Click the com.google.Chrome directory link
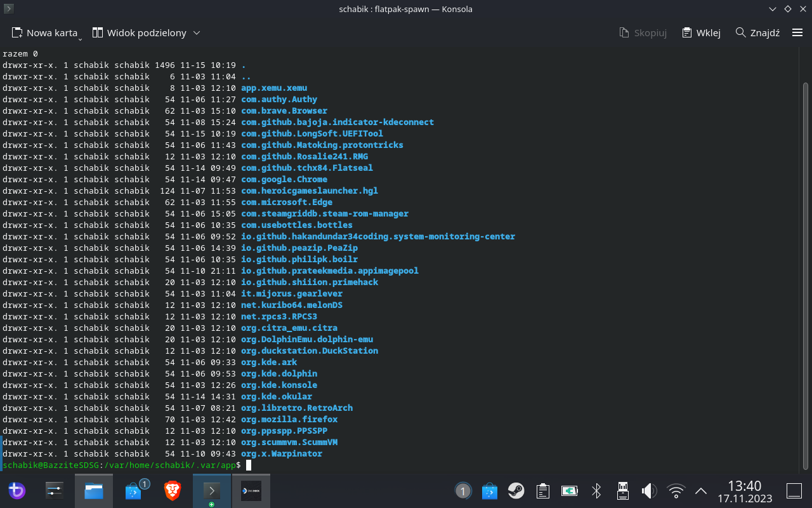812x508 pixels. [284, 179]
